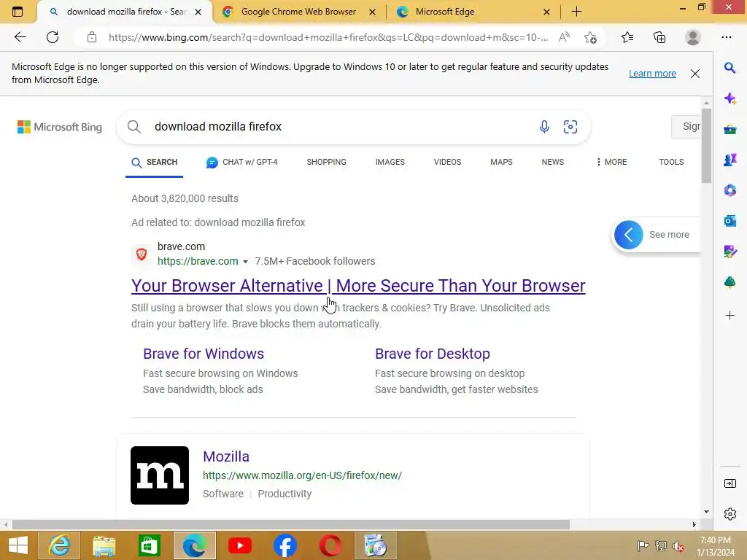Viewport: 747px width, 560px height.
Task: Open Settings and more ellipsis
Action: click(727, 37)
